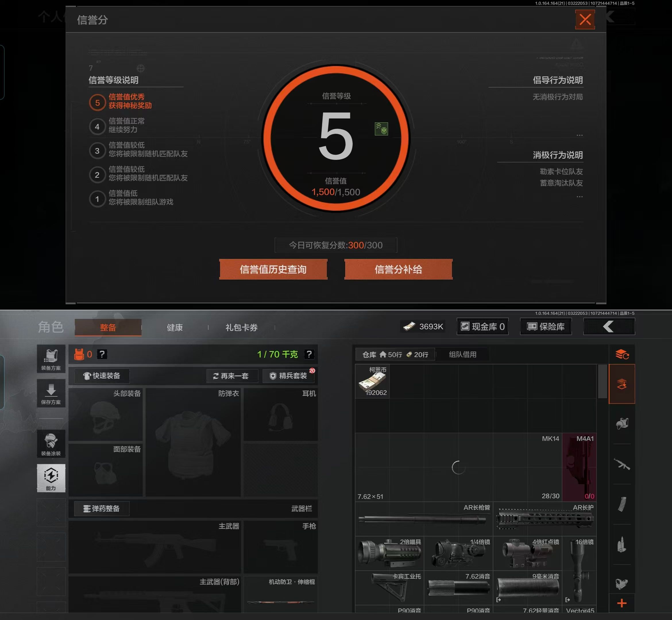Click the 信誉分补给 button
The width and height of the screenshot is (672, 620).
(x=398, y=270)
